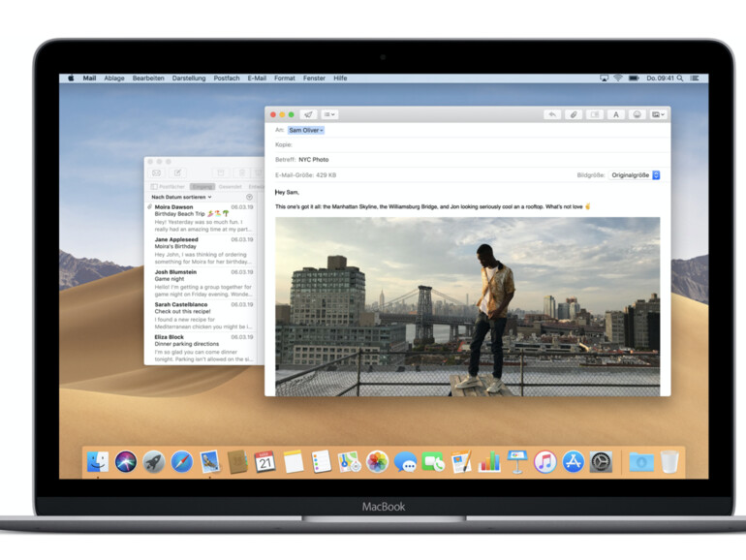Click the include-attachment icon beside the paperclip
The height and width of the screenshot is (560, 746).
pyautogui.click(x=594, y=114)
